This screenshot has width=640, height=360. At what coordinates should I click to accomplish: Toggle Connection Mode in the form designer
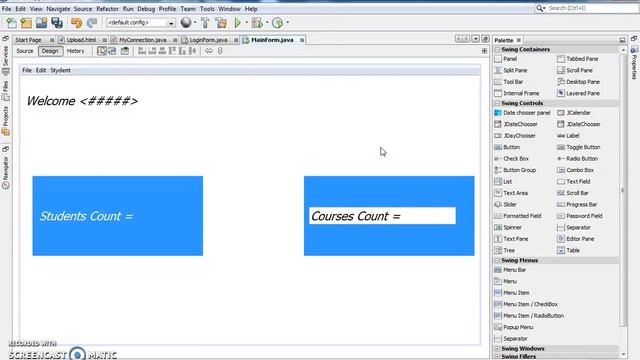(112, 51)
